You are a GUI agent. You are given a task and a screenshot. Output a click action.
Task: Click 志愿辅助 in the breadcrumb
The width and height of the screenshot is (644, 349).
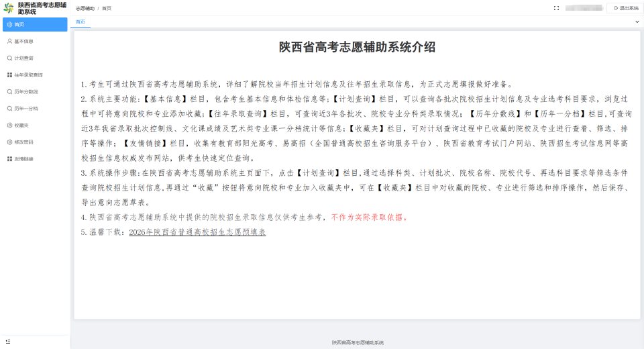tap(85, 8)
